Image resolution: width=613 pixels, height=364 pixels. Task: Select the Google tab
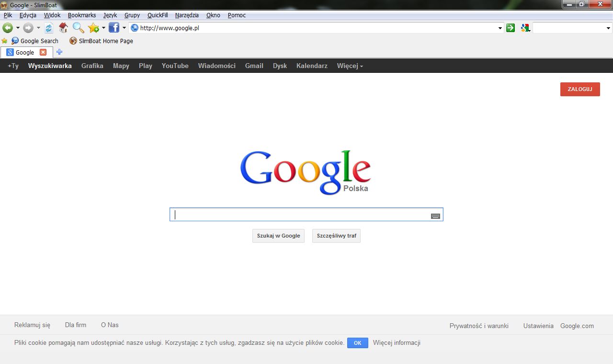click(24, 52)
